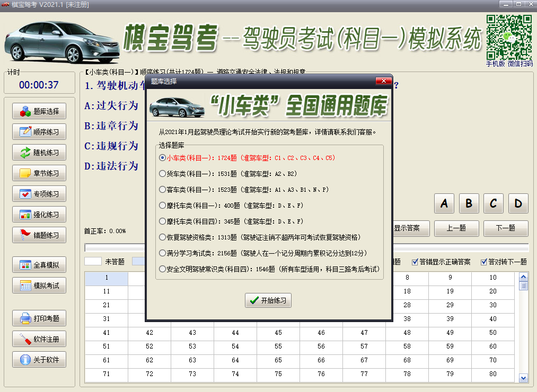Click the 打印考题 print button
Screen dimensions: 537x392
pyautogui.click(x=39, y=318)
